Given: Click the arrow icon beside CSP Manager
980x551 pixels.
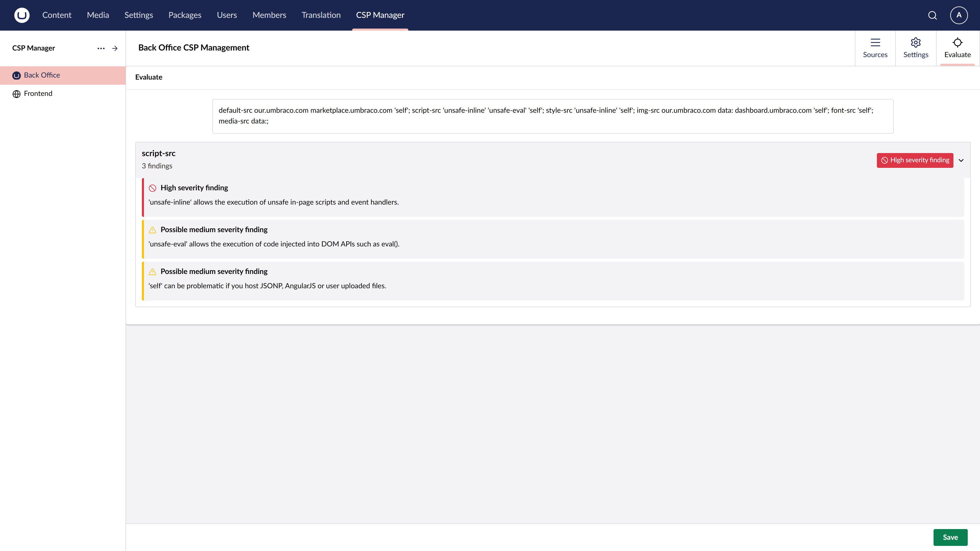Looking at the screenshot, I should (115, 48).
